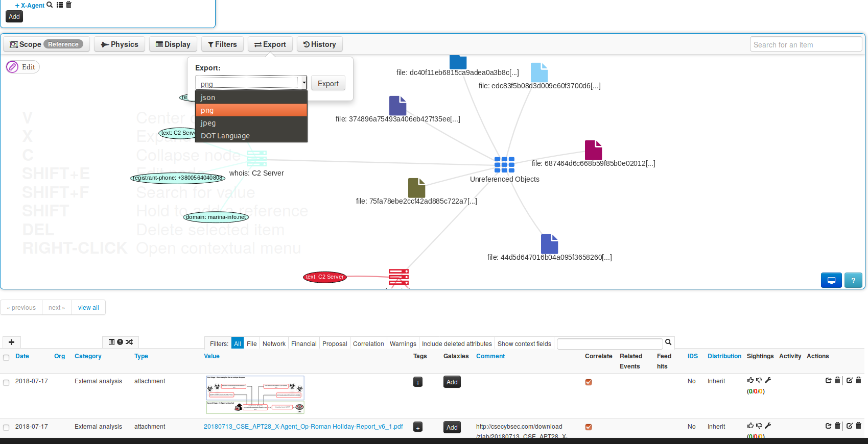Click the 'Search for an item' field
The height and width of the screenshot is (444, 868).
[x=805, y=45]
